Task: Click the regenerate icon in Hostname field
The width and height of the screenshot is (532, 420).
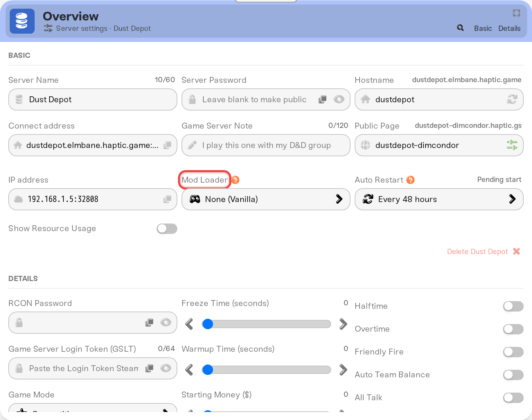Action: coord(512,99)
